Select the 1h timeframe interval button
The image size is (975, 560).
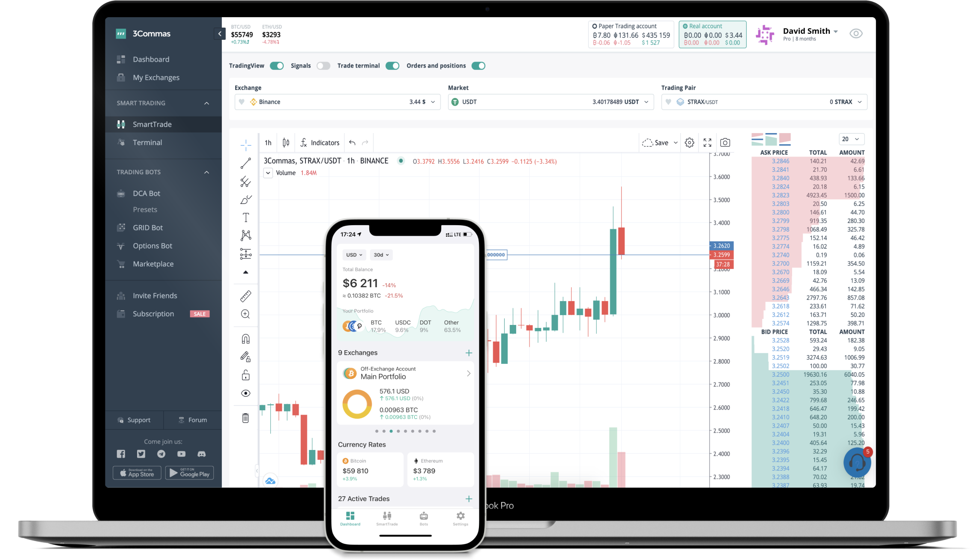[267, 142]
